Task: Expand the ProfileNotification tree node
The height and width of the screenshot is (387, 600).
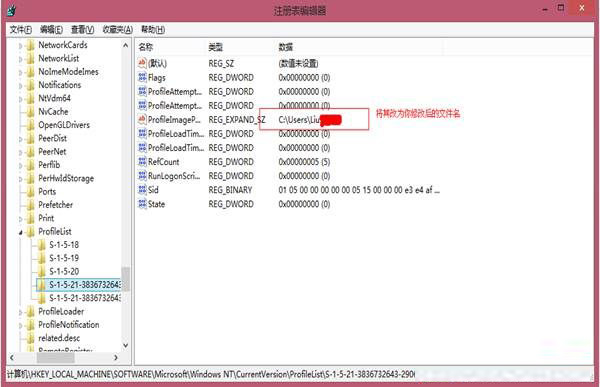Action: [x=21, y=326]
